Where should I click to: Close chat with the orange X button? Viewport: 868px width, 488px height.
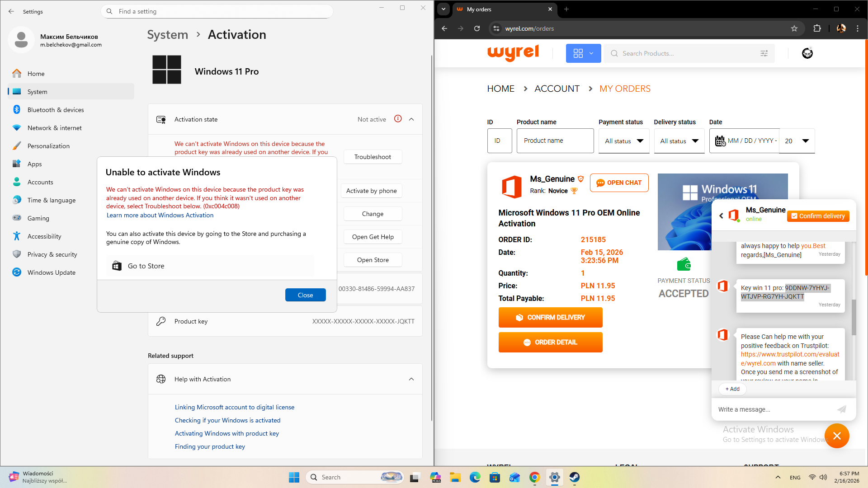(837, 436)
